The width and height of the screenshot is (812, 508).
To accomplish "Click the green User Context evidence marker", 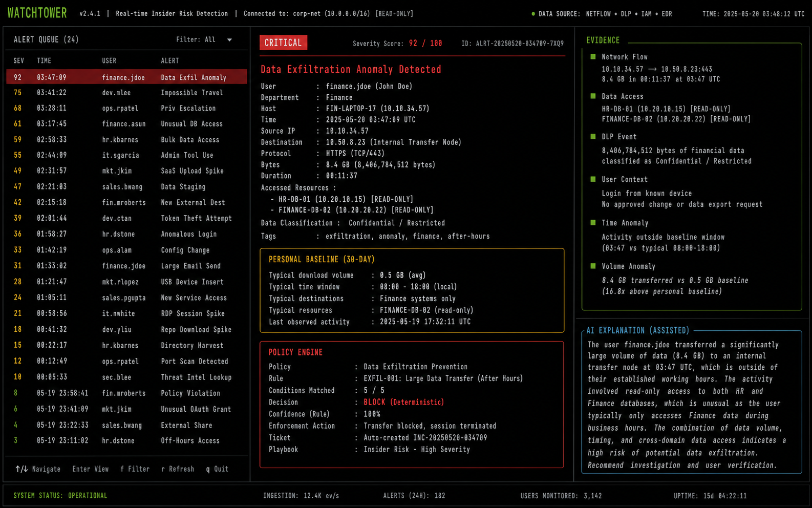I will [x=593, y=179].
